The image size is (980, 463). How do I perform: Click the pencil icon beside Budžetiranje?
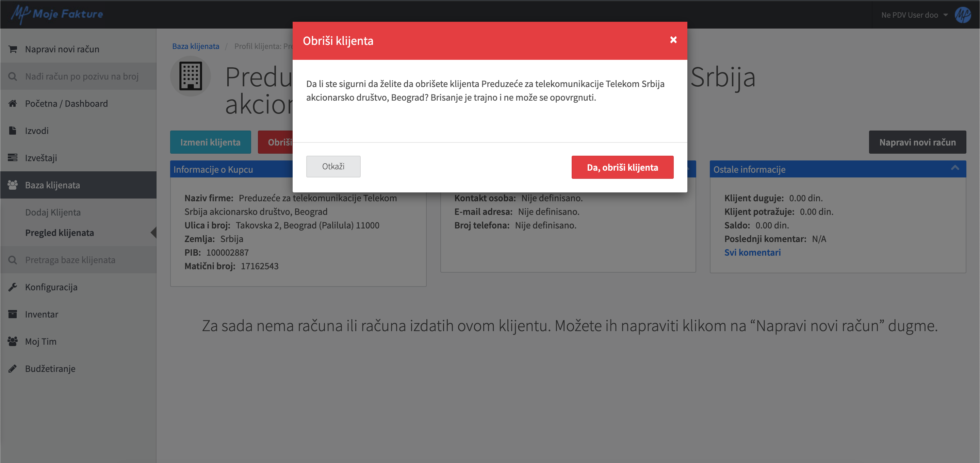click(13, 369)
